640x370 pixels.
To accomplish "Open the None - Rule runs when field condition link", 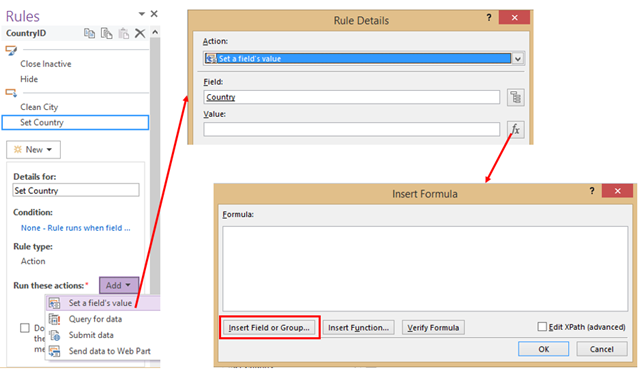I will point(76,228).
